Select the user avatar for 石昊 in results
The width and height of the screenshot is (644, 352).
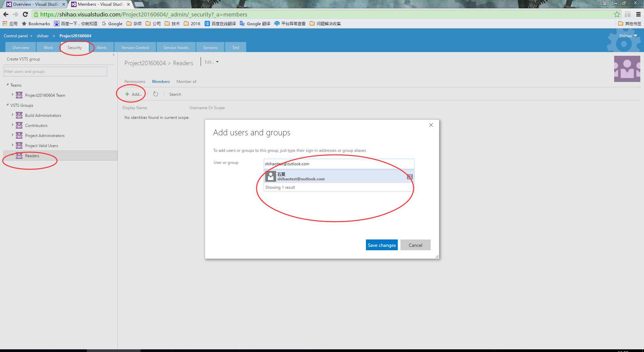click(x=271, y=176)
